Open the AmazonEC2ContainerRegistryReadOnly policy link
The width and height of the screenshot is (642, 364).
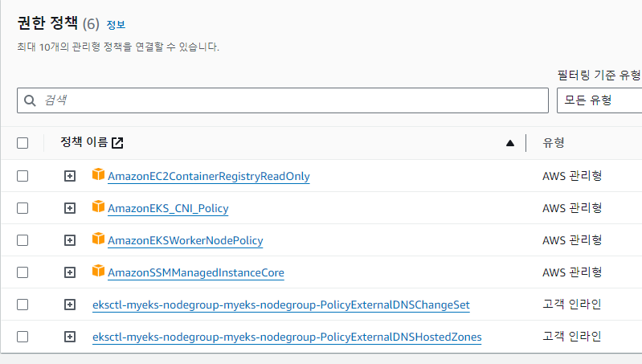click(x=209, y=176)
